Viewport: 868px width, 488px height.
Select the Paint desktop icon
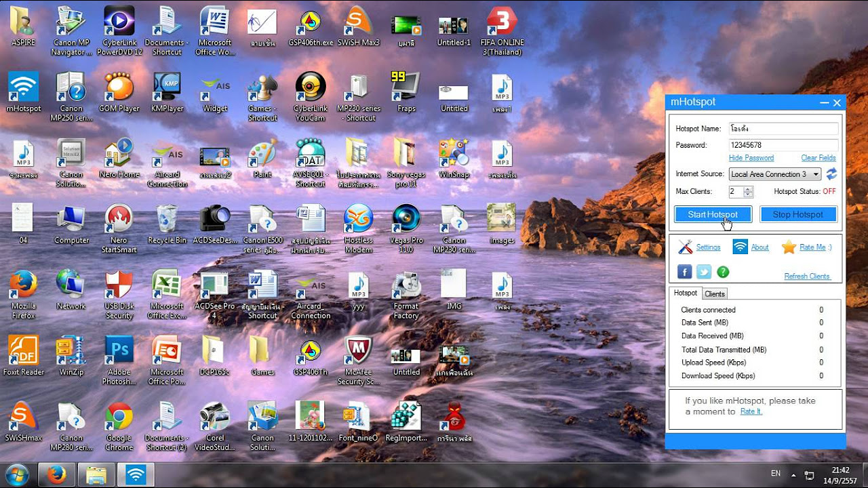[262, 159]
